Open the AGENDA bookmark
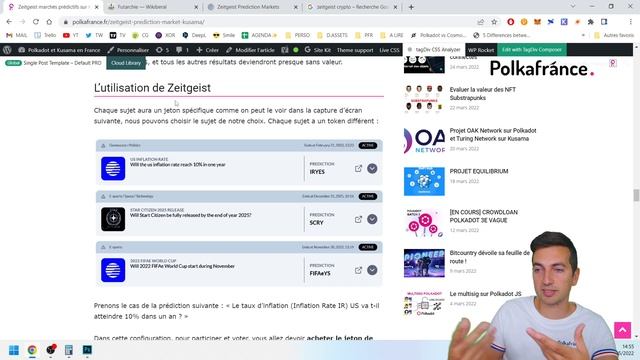 click(x=259, y=36)
